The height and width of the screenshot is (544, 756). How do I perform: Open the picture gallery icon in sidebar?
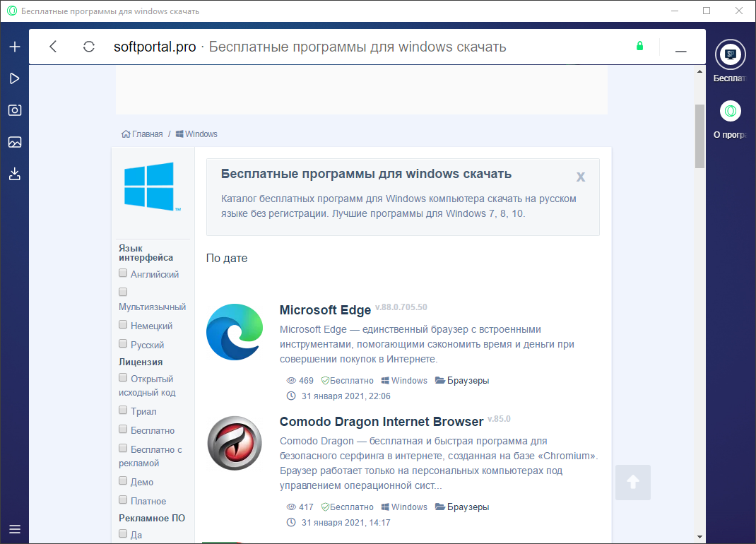pos(15,142)
